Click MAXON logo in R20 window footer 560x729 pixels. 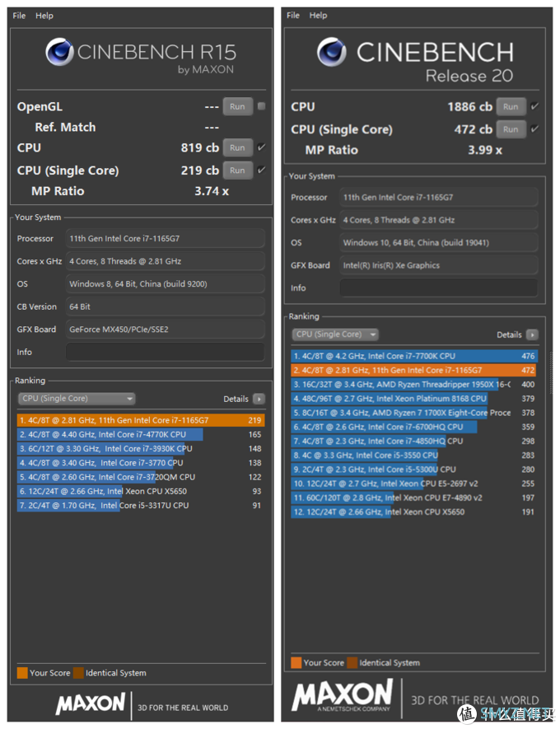tap(343, 695)
